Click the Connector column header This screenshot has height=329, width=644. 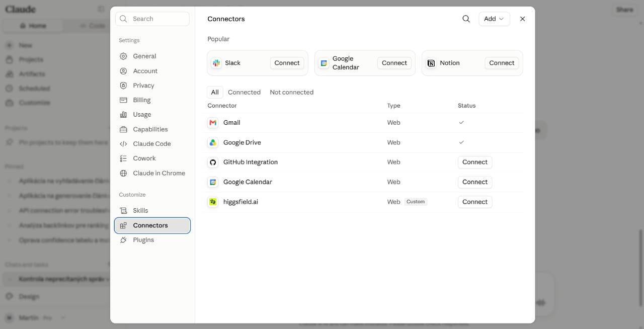click(x=222, y=106)
